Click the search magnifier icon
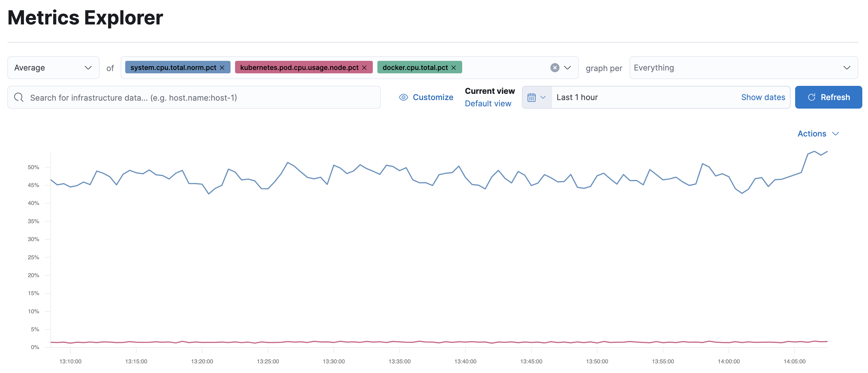Viewport: 868px width, 373px height. (19, 97)
